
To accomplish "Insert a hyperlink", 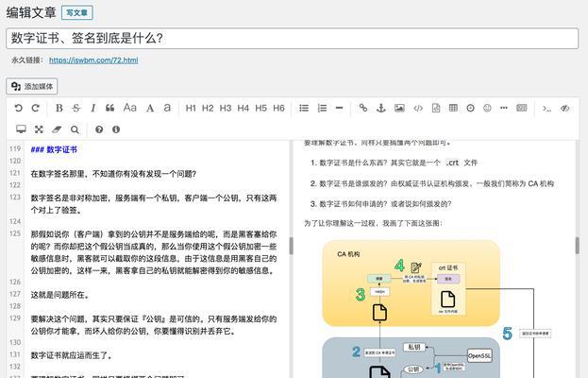I will 363,108.
